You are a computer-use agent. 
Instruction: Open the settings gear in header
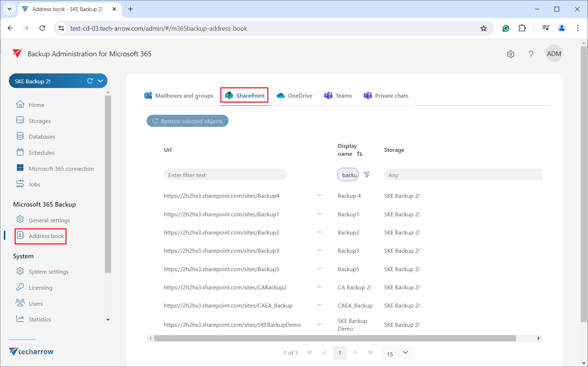point(510,54)
